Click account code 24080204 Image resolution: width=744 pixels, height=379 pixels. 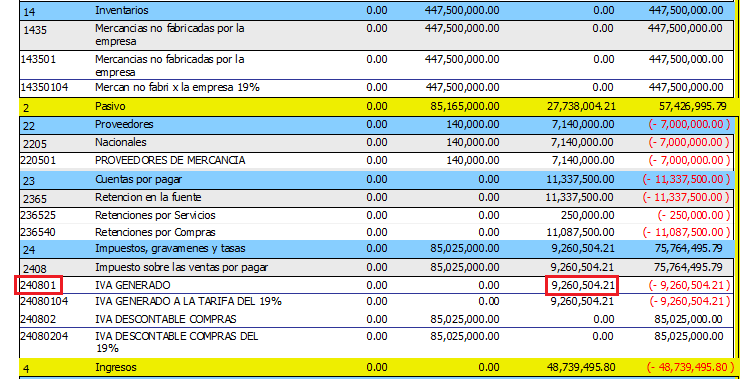[44, 336]
